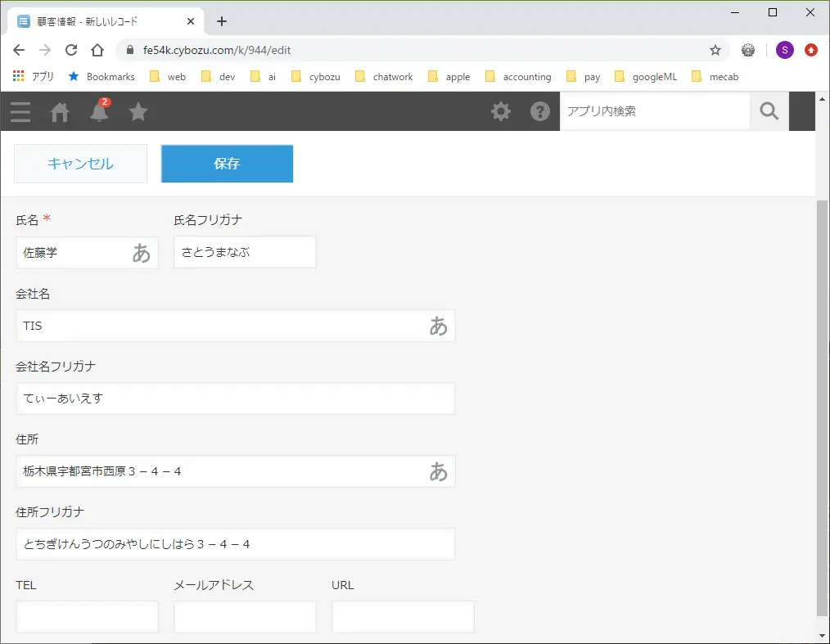Click the あ icon in 氏名 field
Viewport: 830px width, 644px height.
pyautogui.click(x=142, y=253)
